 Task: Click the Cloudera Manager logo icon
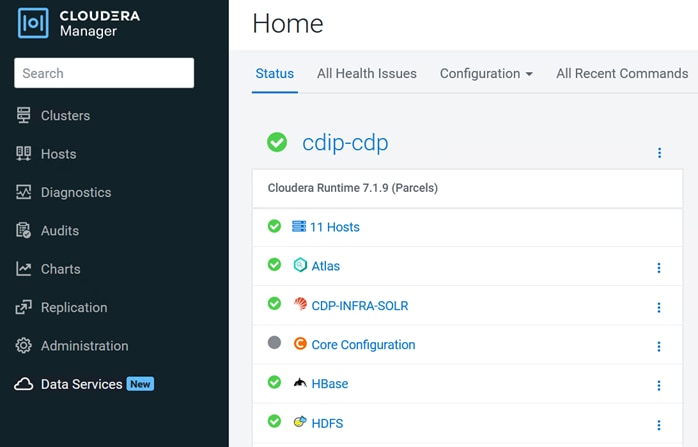click(x=33, y=23)
